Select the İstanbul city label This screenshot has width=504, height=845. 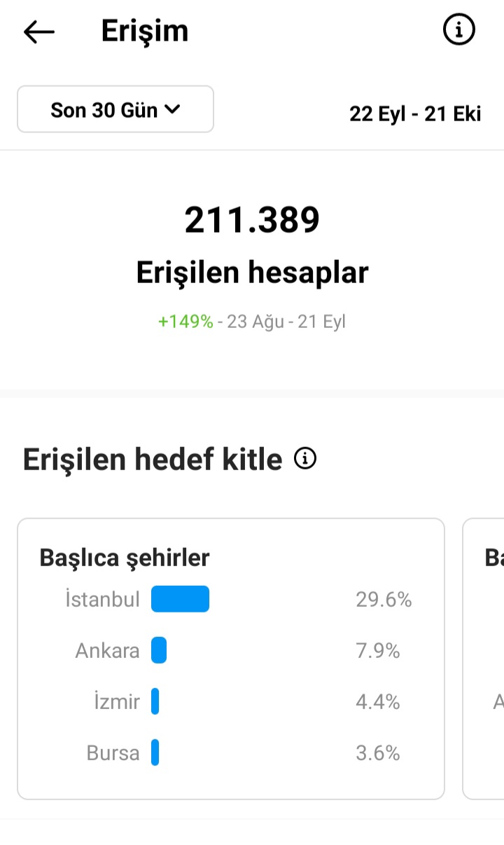click(x=102, y=600)
